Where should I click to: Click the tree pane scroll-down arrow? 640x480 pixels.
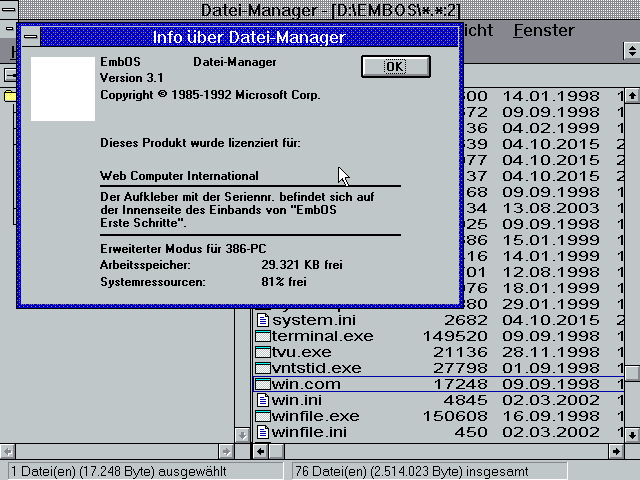click(x=241, y=435)
